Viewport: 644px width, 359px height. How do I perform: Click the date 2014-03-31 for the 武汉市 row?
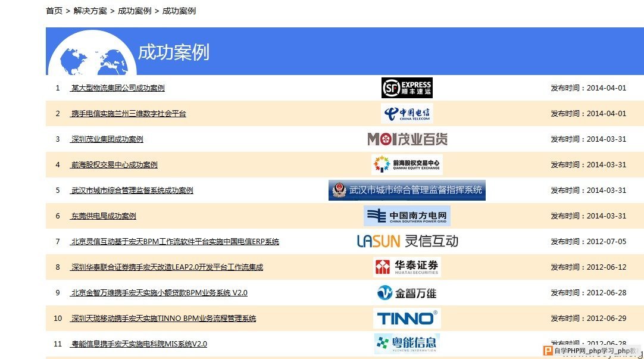point(607,190)
